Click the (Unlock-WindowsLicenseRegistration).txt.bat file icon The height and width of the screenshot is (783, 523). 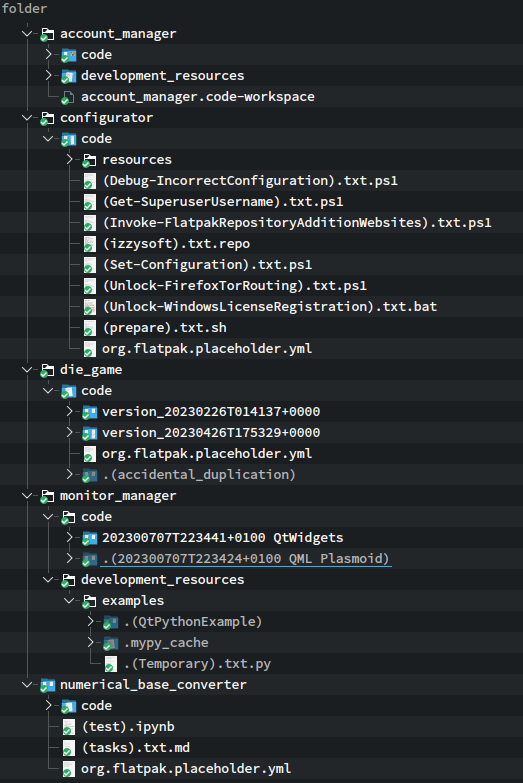(x=89, y=307)
